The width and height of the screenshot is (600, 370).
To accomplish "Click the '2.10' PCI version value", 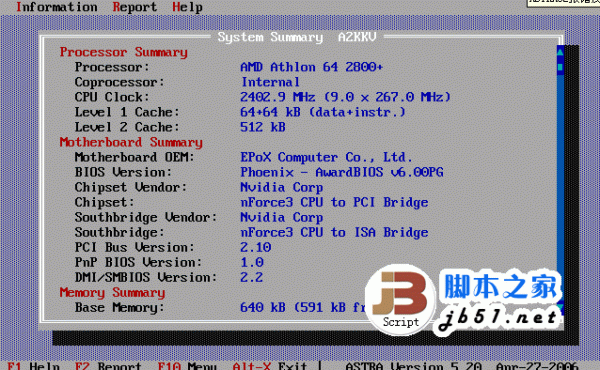I will tap(256, 248).
